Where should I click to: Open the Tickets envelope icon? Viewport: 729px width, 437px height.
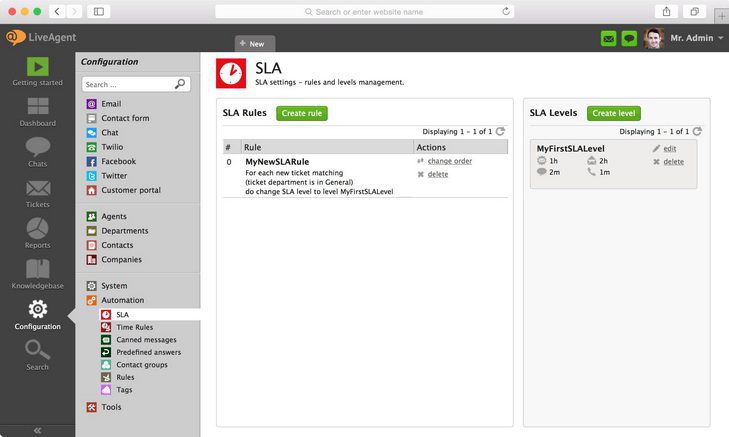pos(37,193)
